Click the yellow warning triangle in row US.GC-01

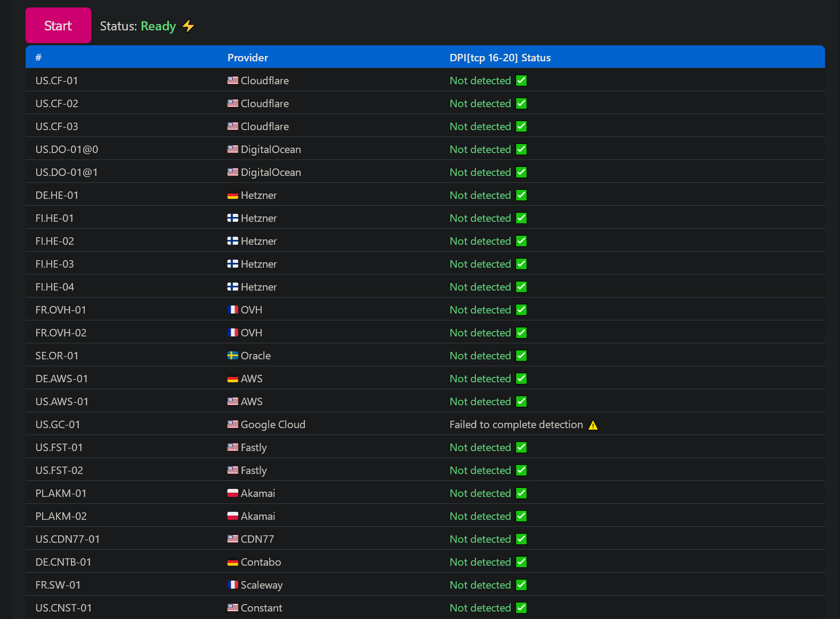click(x=593, y=425)
